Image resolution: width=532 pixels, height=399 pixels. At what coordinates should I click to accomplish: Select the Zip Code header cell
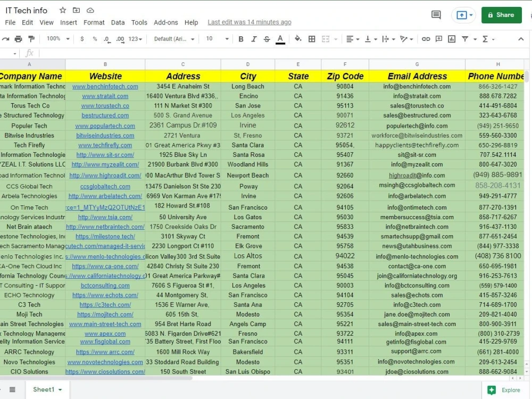345,76
